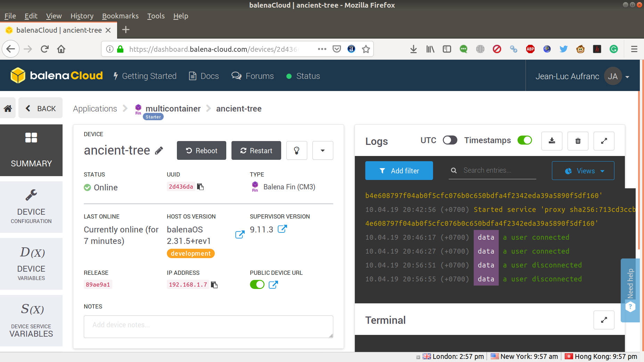Screen dimensions: 644x362
Task: Go to Applications breadcrumb
Action: click(95, 109)
